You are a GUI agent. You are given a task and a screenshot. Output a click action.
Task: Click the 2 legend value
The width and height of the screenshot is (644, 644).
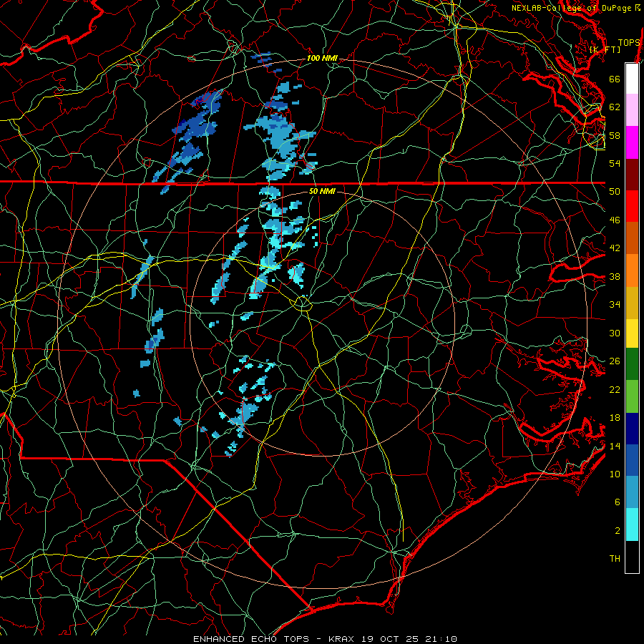click(x=618, y=531)
